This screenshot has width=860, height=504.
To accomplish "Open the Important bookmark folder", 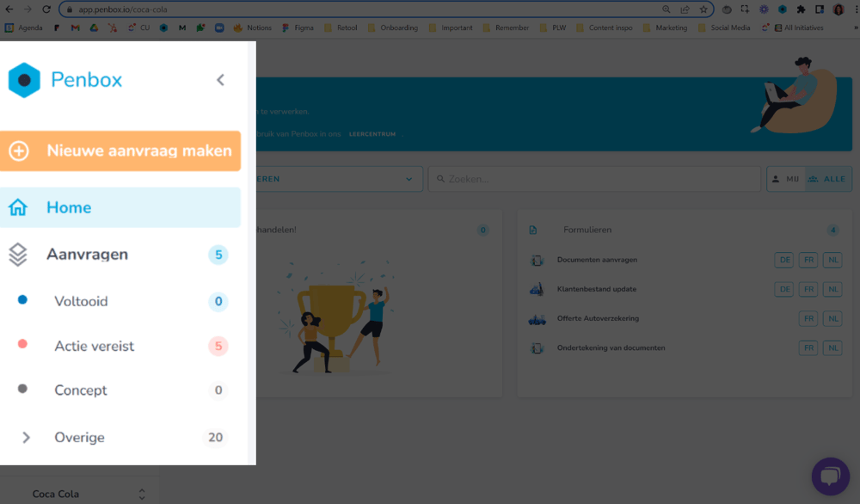I will (451, 28).
